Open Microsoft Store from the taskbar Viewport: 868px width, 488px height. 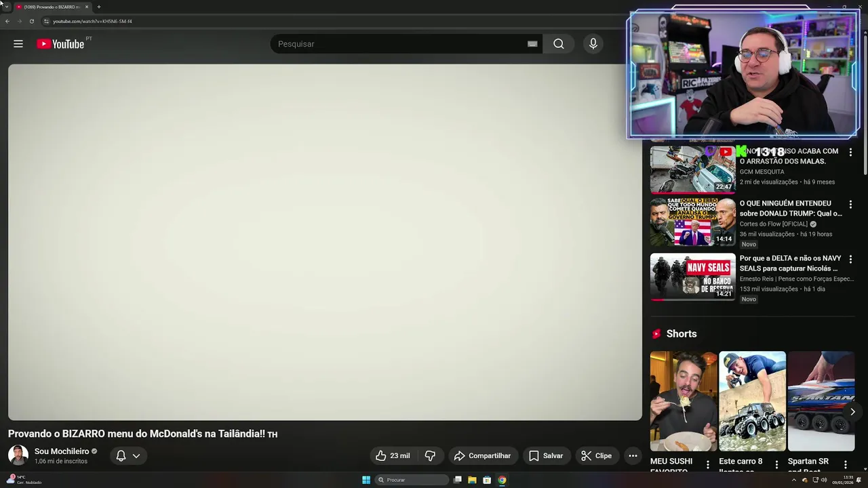click(487, 480)
